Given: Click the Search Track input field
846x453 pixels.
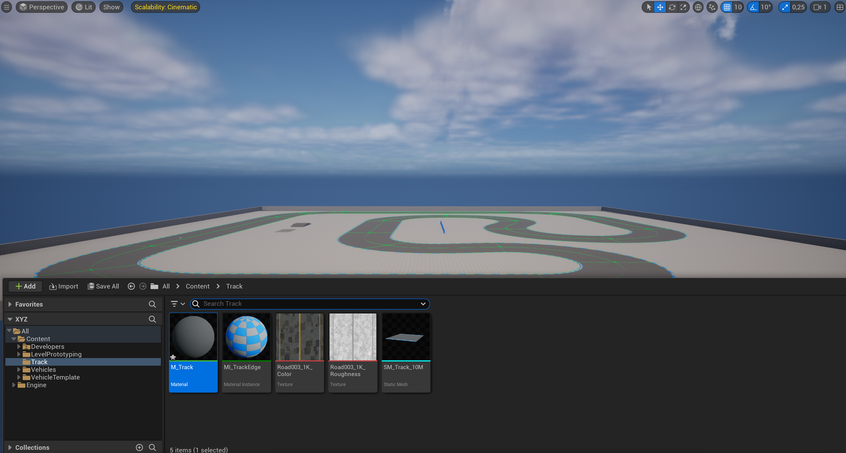Looking at the screenshot, I should click(310, 304).
